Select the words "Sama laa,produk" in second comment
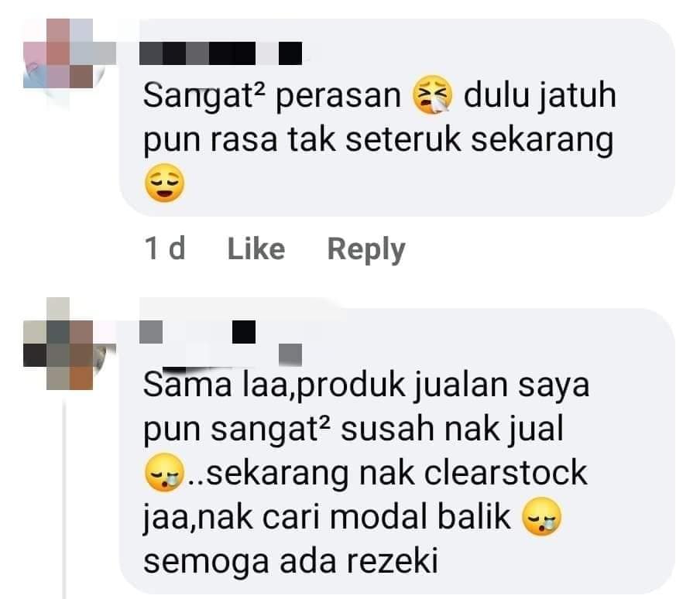Viewport: 700px width, 599px height. coord(273,385)
